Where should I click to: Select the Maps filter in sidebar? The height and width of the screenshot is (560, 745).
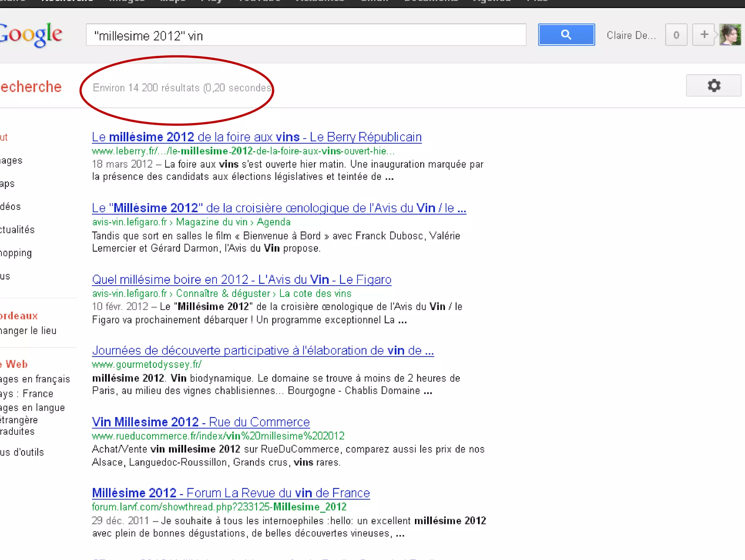pos(7,184)
